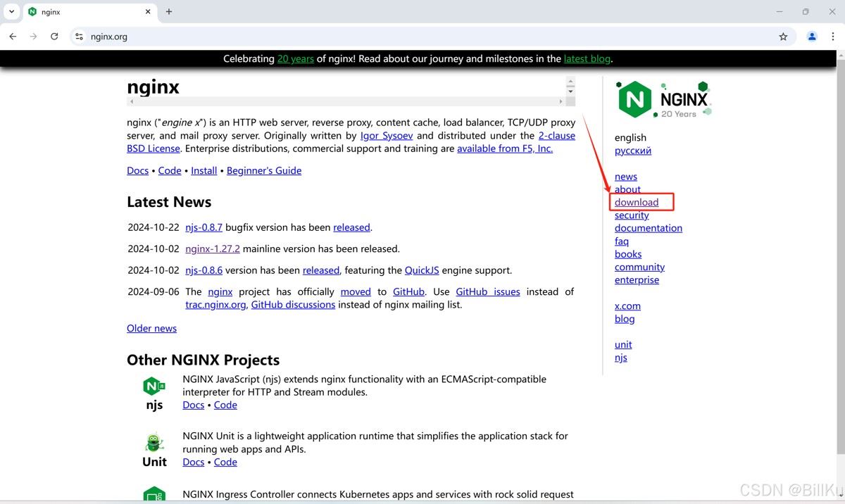Open the Chrome profile avatar
The width and height of the screenshot is (845, 504).
(812, 37)
